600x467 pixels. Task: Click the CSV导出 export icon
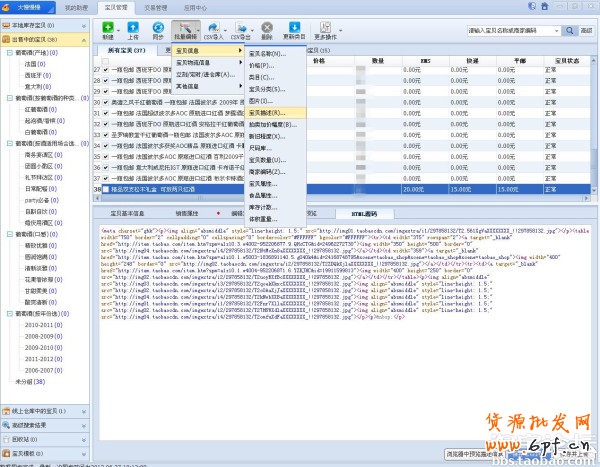point(241,28)
